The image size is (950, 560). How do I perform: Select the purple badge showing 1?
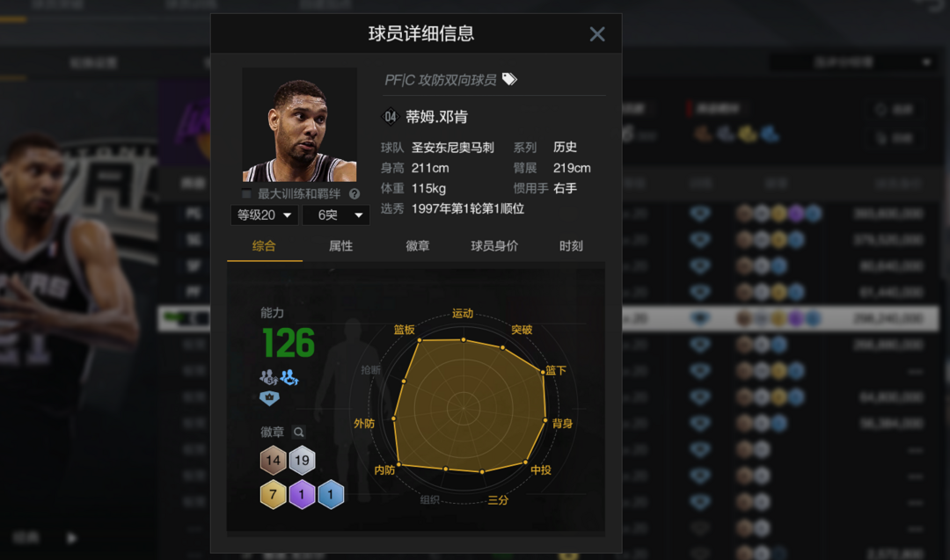[302, 495]
